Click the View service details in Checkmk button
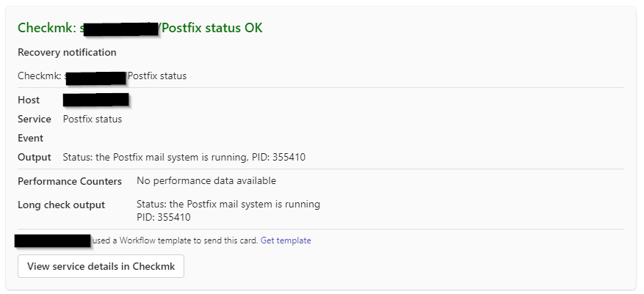This screenshot has width=644, height=294. click(x=101, y=266)
